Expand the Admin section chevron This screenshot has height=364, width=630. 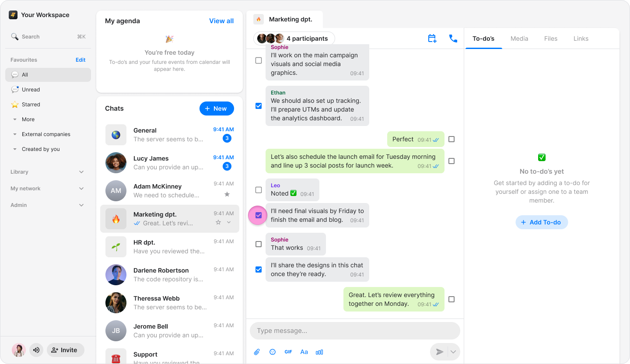coord(81,205)
